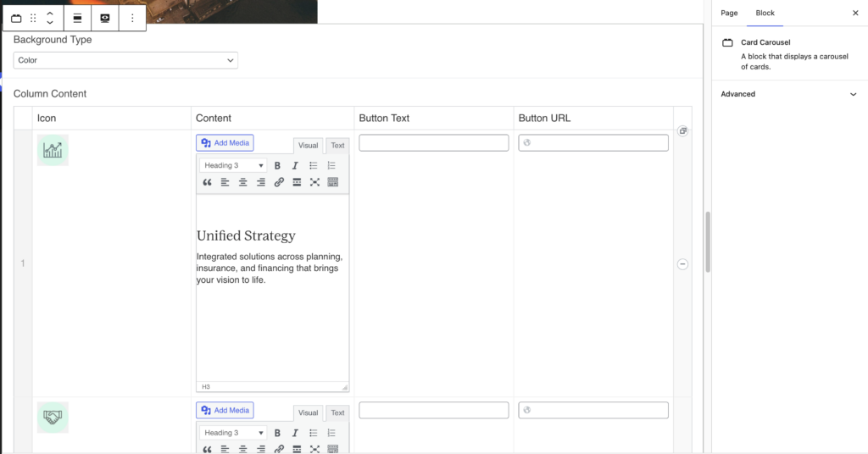868x454 pixels.
Task: Center align text in the first row's editor
Action: point(243,182)
